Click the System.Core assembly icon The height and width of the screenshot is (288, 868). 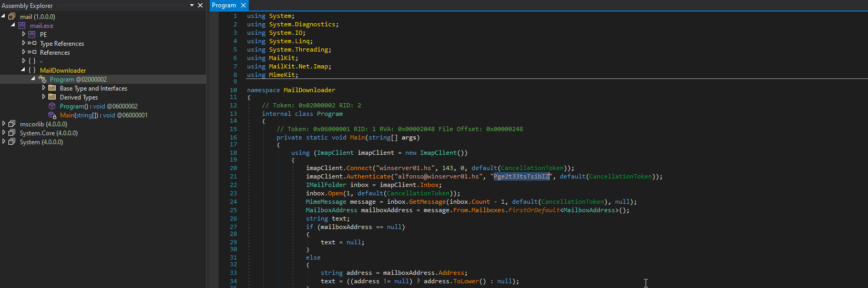(12, 133)
